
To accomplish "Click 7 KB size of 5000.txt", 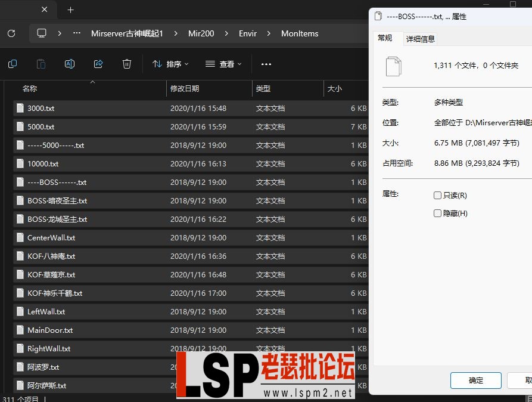I will click(359, 126).
